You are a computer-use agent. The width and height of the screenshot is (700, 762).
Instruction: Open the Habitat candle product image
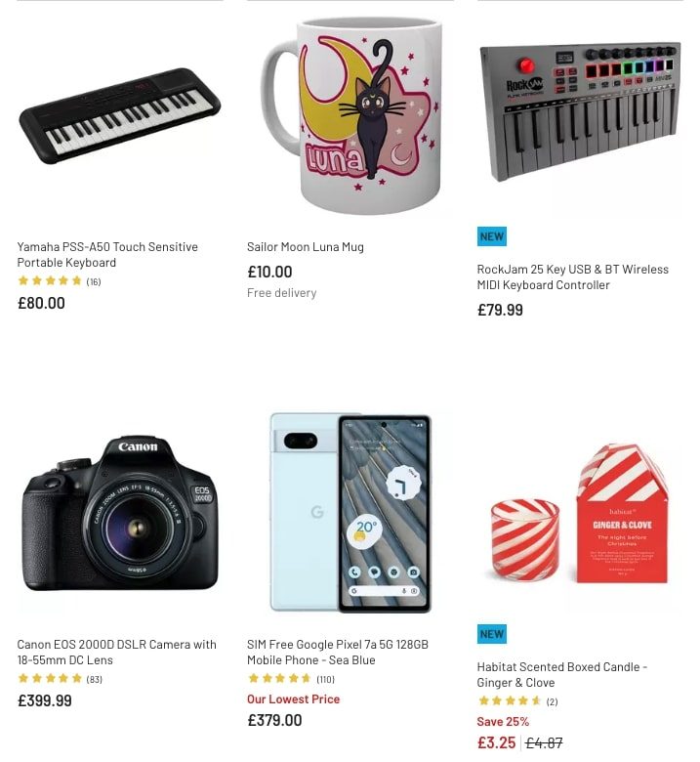coord(580,513)
